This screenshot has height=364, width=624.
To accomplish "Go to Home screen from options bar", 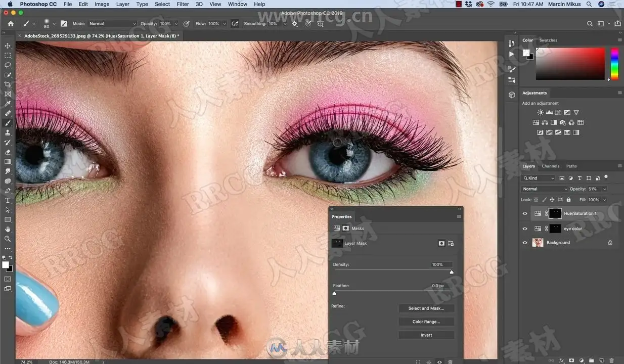I will click(x=11, y=24).
